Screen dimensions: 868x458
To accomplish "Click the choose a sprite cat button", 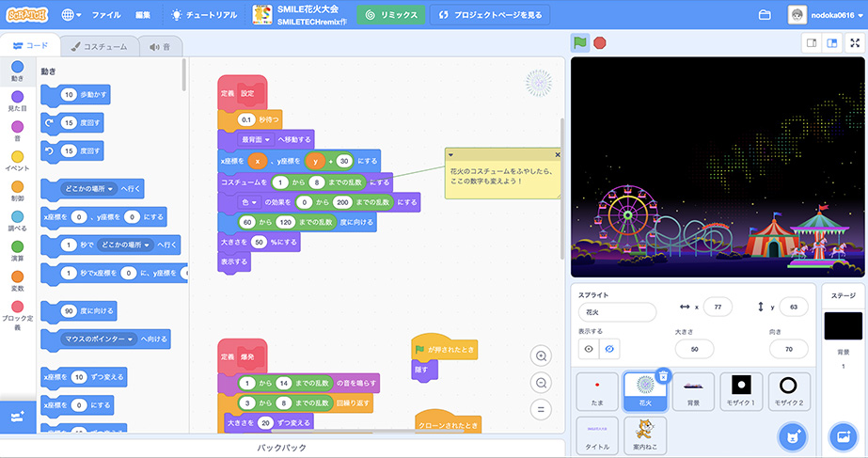I will coord(792,437).
